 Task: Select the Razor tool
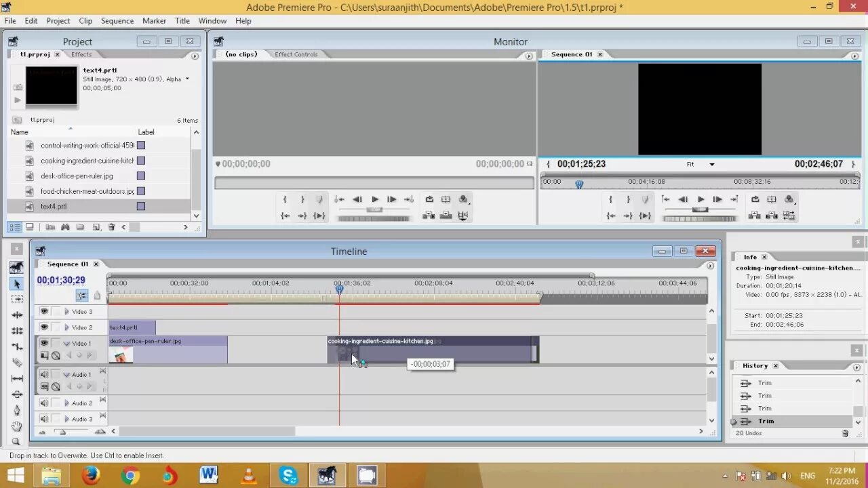[x=17, y=363]
